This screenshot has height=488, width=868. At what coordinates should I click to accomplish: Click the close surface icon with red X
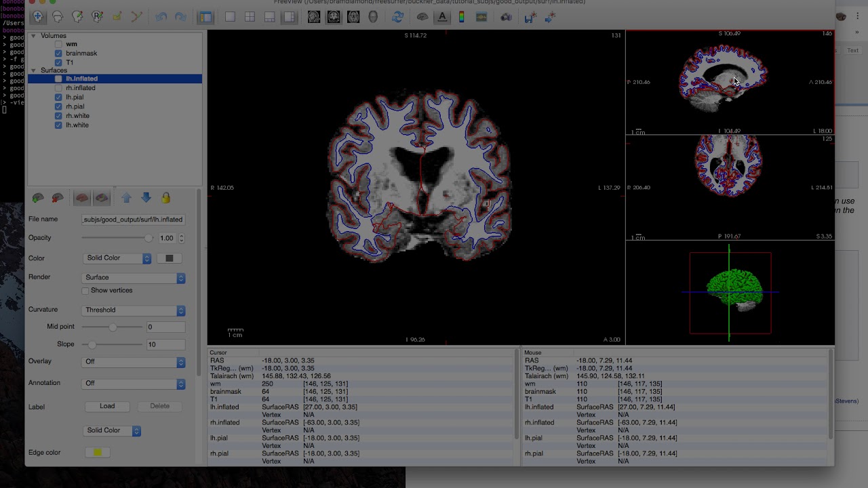(58, 198)
